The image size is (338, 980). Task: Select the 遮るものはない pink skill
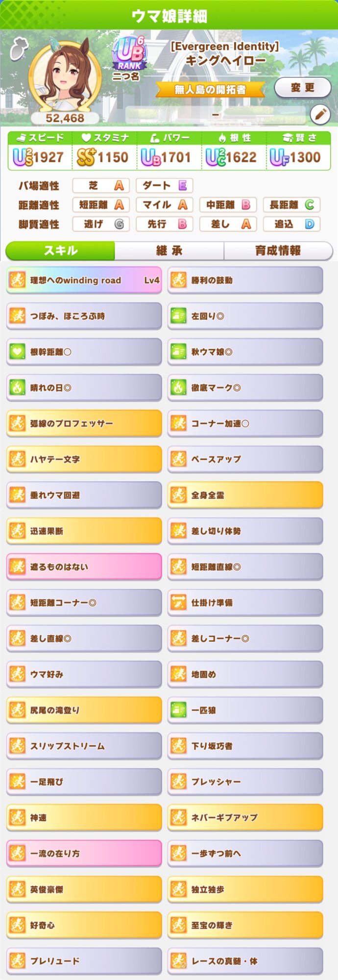click(84, 567)
